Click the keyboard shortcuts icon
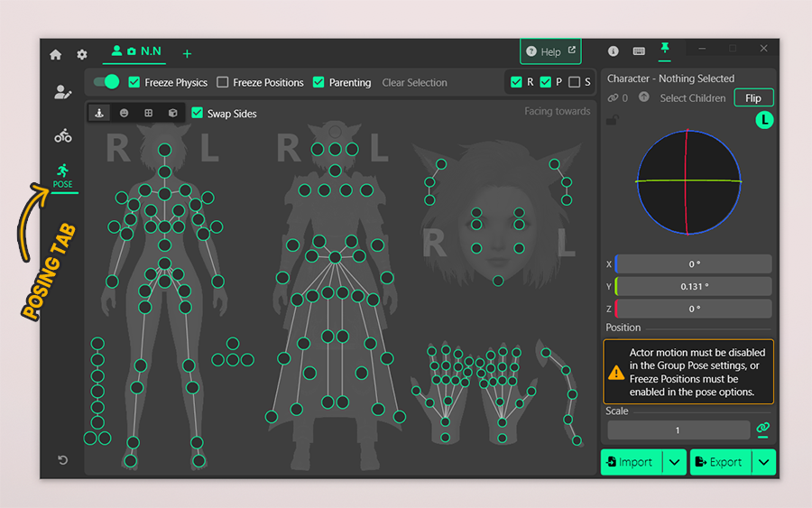Viewport: 812px width, 508px height. pos(639,51)
